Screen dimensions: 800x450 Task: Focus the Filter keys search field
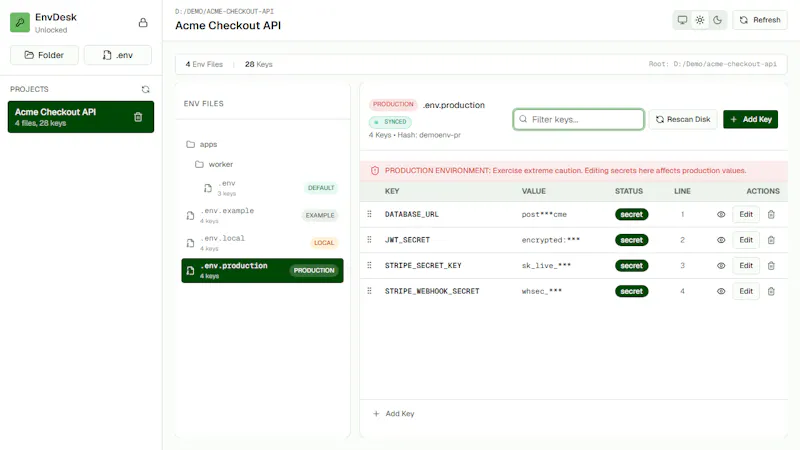coord(579,119)
